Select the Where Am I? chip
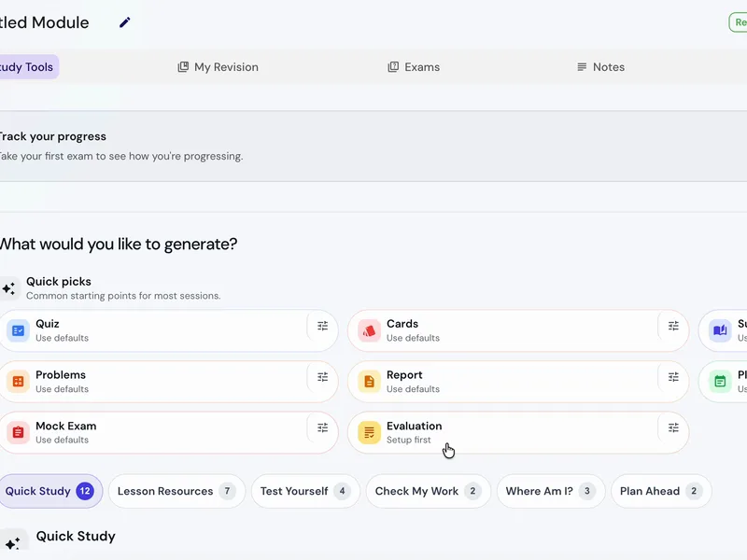Image resolution: width=747 pixels, height=560 pixels. tap(551, 491)
